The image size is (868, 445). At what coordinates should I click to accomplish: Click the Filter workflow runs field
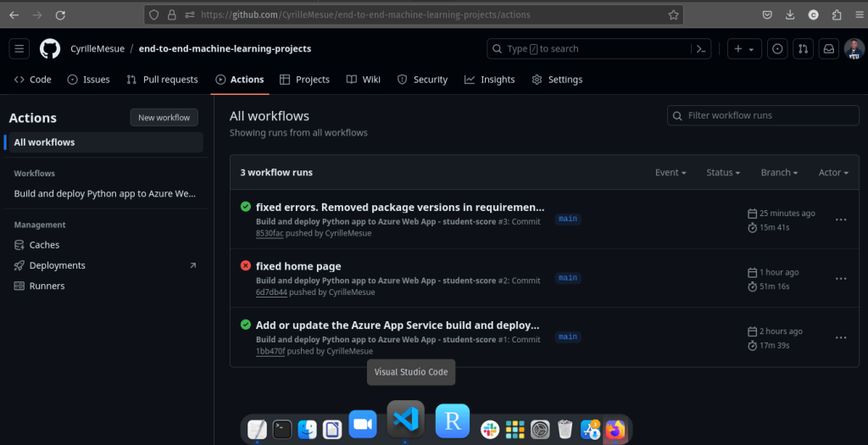coord(763,115)
